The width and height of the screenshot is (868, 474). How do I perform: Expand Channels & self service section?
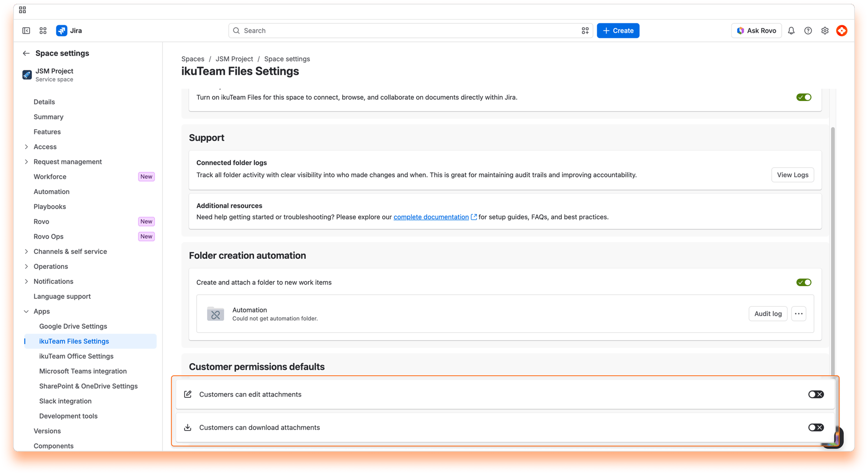[x=26, y=251]
